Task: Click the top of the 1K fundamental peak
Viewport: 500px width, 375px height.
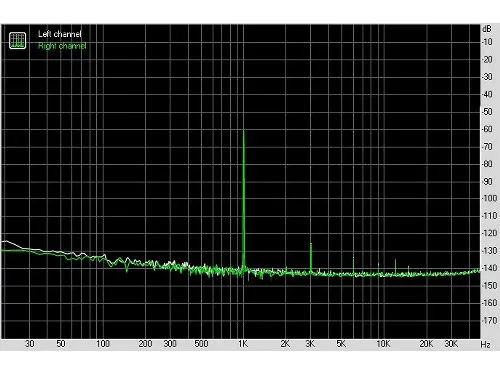Action: [x=244, y=132]
